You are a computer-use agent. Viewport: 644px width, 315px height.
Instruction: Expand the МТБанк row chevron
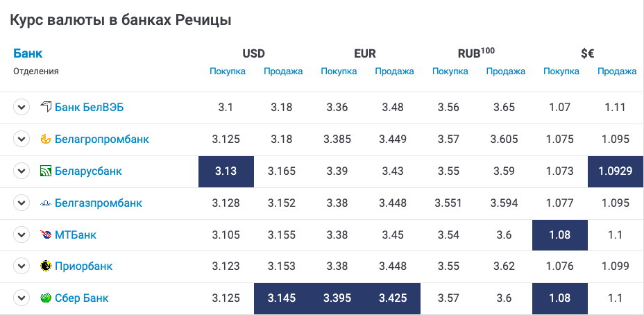pos(22,235)
